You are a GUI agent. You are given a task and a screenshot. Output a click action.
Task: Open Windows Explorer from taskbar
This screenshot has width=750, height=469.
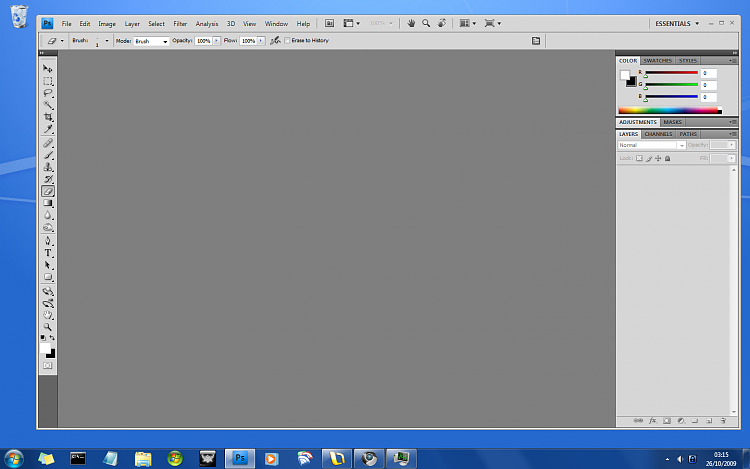[143, 459]
